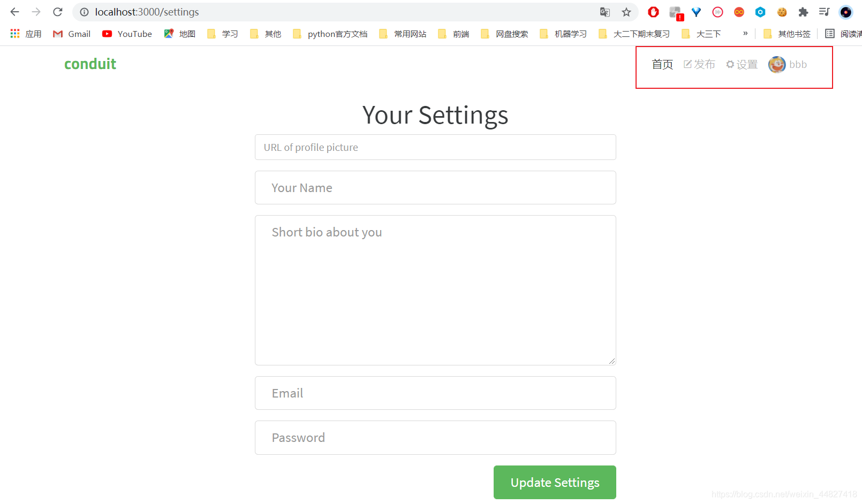Open the bbb profile link
Screen dimensions: 862x504
788,64
